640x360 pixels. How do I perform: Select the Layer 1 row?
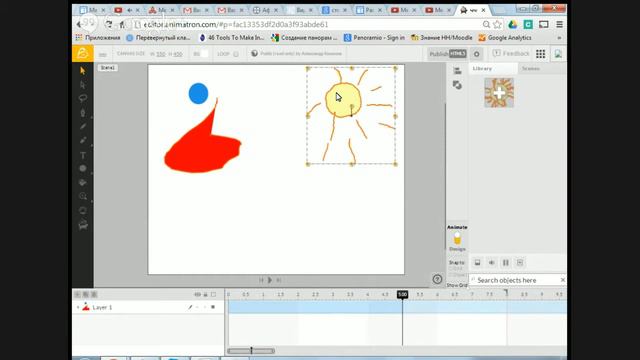pos(148,307)
